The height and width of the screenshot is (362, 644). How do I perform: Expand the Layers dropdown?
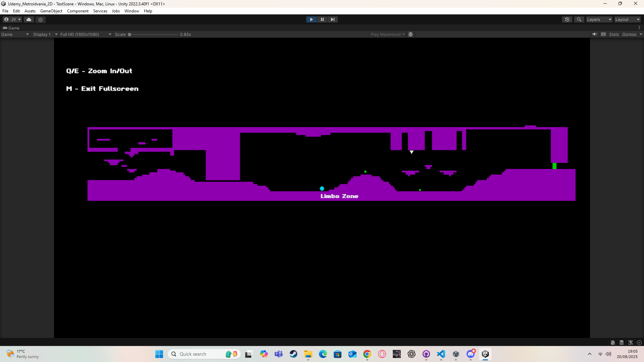click(599, 19)
